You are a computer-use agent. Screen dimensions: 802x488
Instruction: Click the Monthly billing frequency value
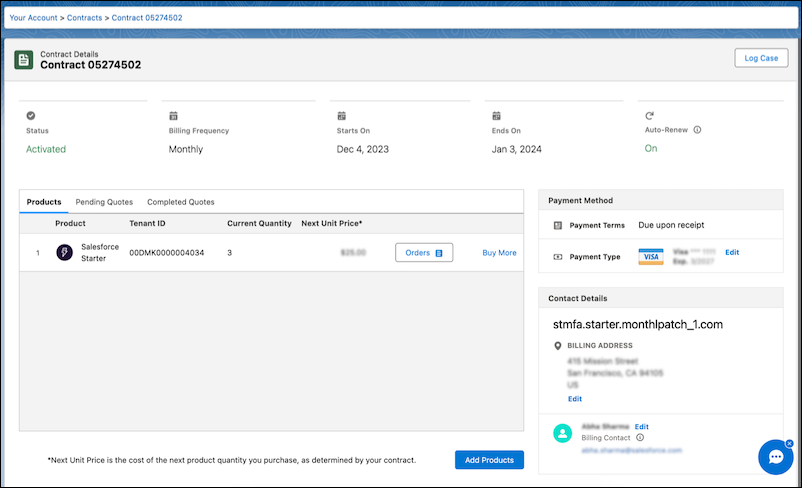[186, 149]
